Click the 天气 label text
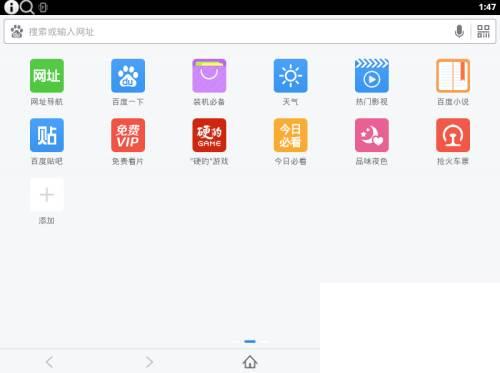This screenshot has height=373, width=500. click(x=290, y=102)
